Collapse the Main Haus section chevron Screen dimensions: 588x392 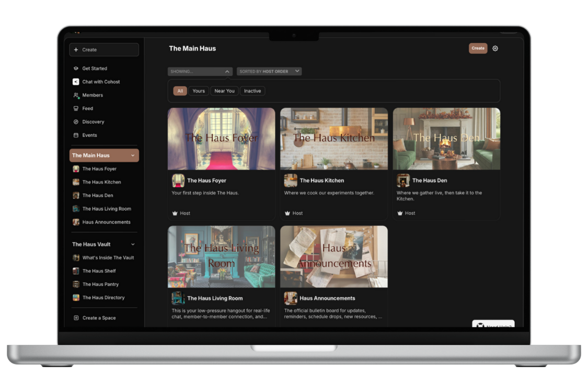pyautogui.click(x=133, y=155)
